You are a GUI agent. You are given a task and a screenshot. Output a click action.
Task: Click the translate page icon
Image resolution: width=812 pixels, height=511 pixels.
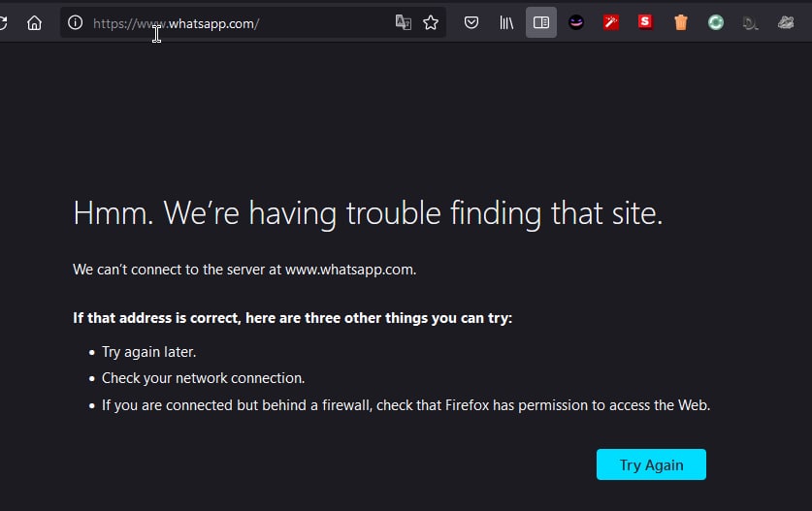pos(403,22)
